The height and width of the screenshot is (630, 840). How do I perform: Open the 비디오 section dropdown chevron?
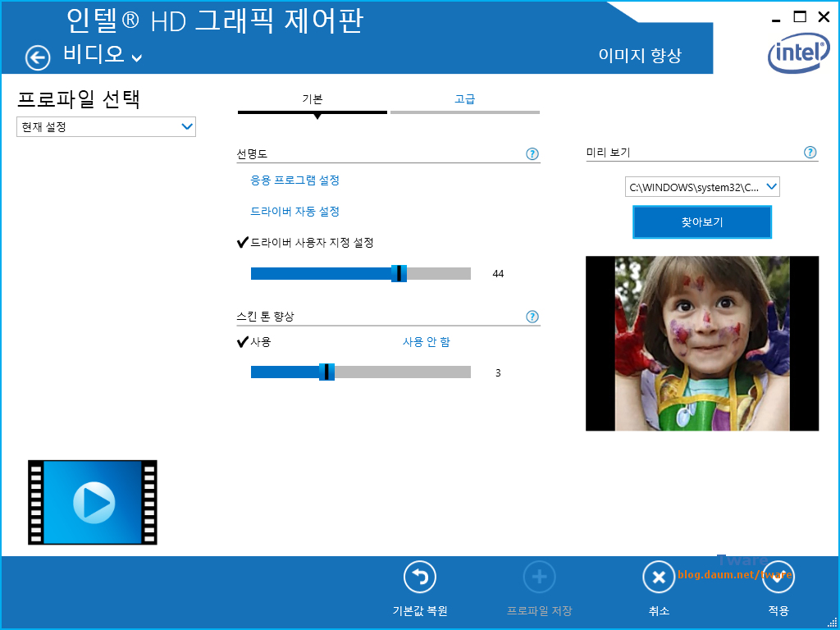137,58
